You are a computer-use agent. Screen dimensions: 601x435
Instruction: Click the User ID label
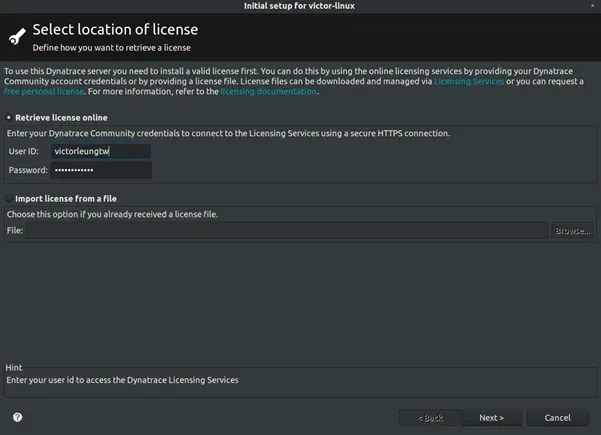(x=23, y=151)
